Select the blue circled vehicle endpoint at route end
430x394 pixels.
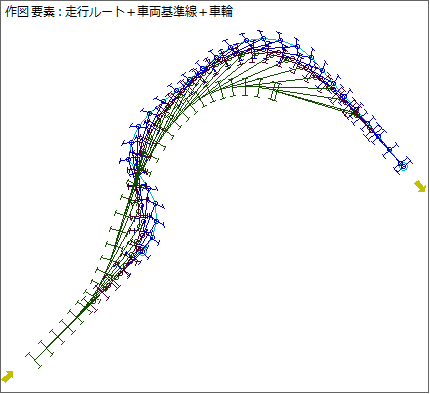(403, 165)
